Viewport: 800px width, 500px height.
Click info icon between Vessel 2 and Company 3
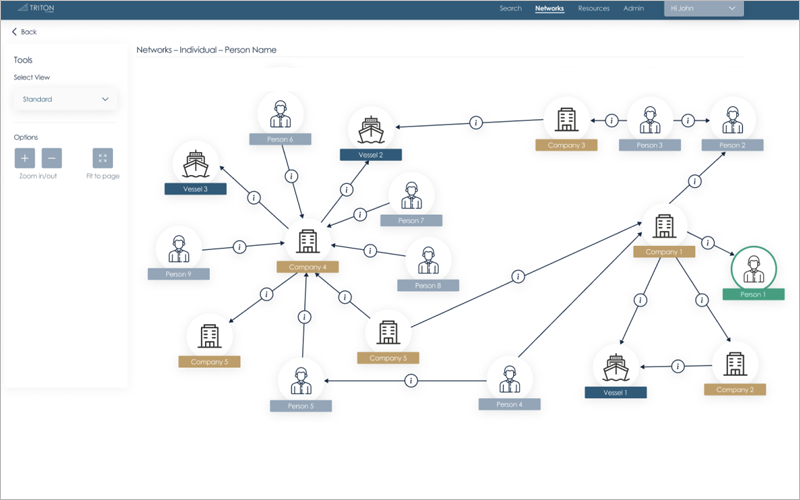(476, 122)
